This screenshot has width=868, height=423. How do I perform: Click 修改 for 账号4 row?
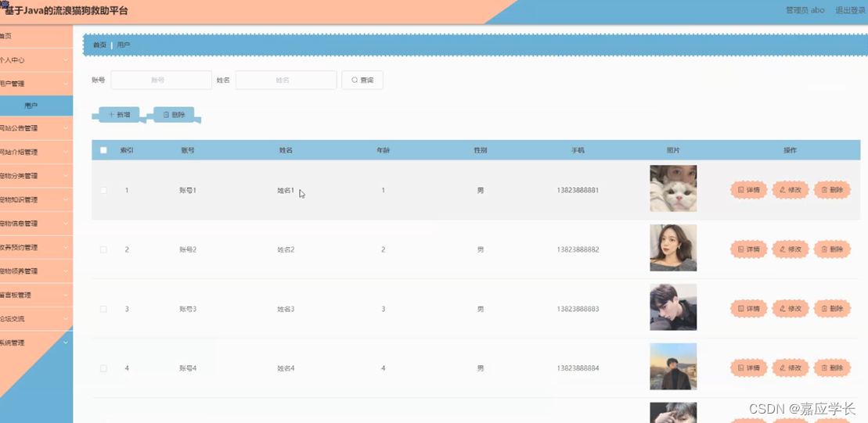[791, 367]
